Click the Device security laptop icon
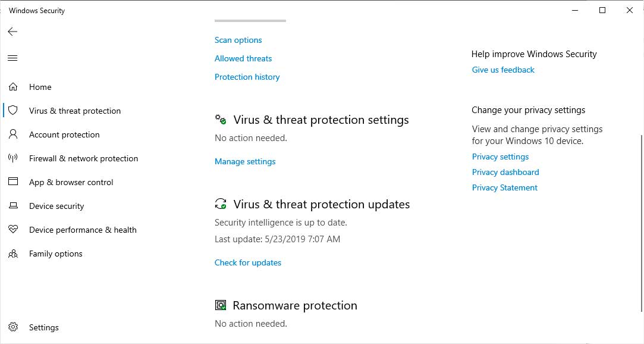644x344 pixels. 13,206
